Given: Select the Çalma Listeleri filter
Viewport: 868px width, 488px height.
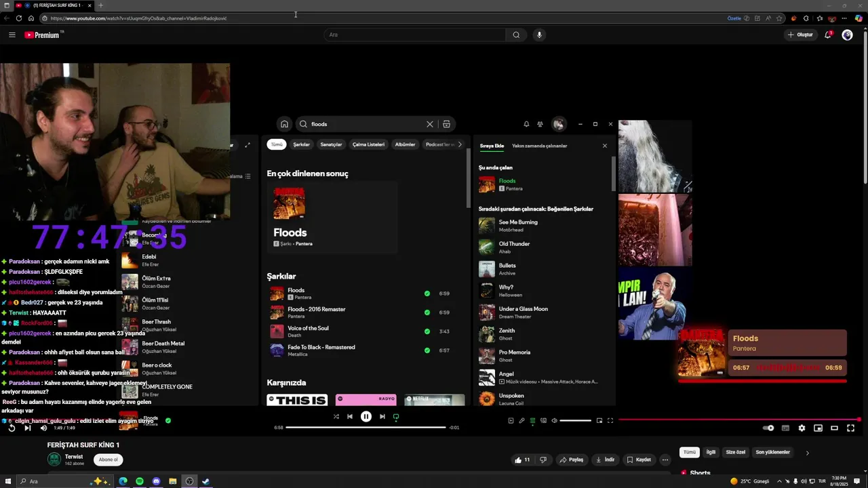Looking at the screenshot, I should (x=368, y=144).
